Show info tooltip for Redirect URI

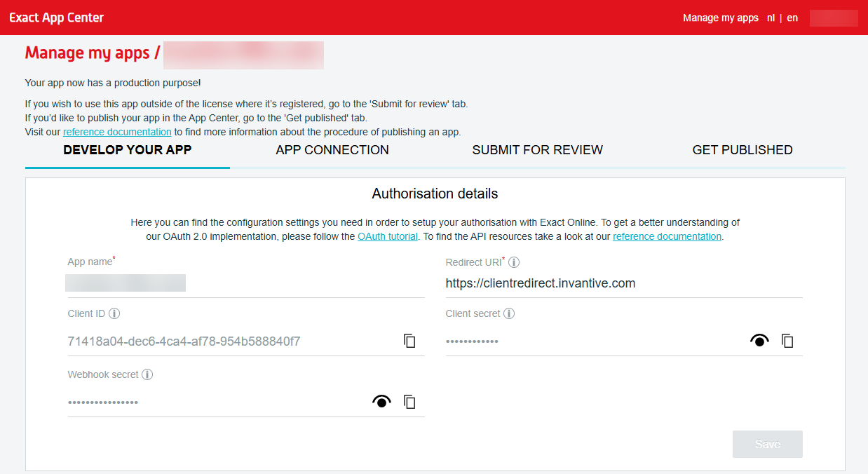(x=514, y=262)
